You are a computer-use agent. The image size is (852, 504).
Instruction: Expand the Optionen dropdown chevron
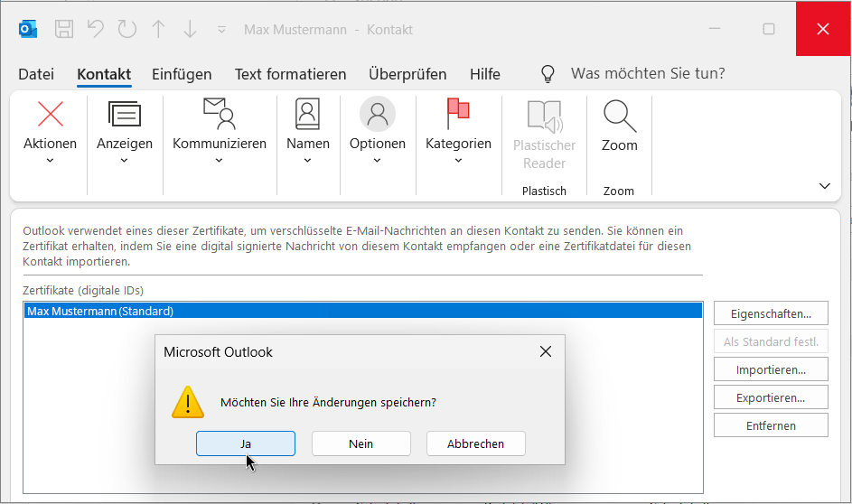(x=377, y=161)
